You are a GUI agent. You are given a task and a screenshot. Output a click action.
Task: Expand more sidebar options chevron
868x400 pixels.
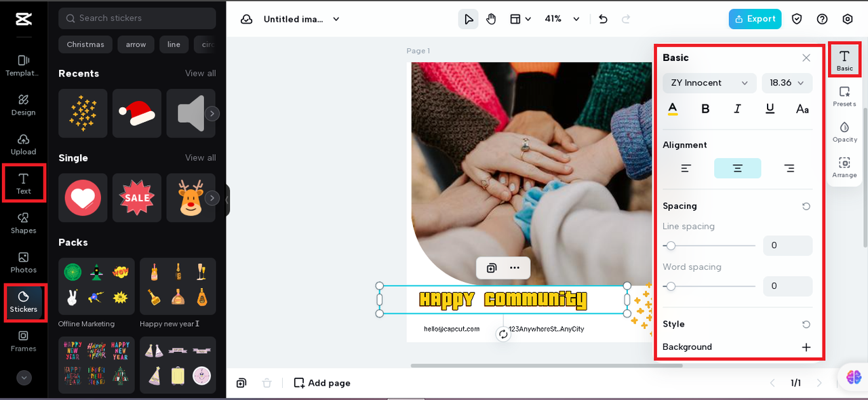pyautogui.click(x=24, y=378)
